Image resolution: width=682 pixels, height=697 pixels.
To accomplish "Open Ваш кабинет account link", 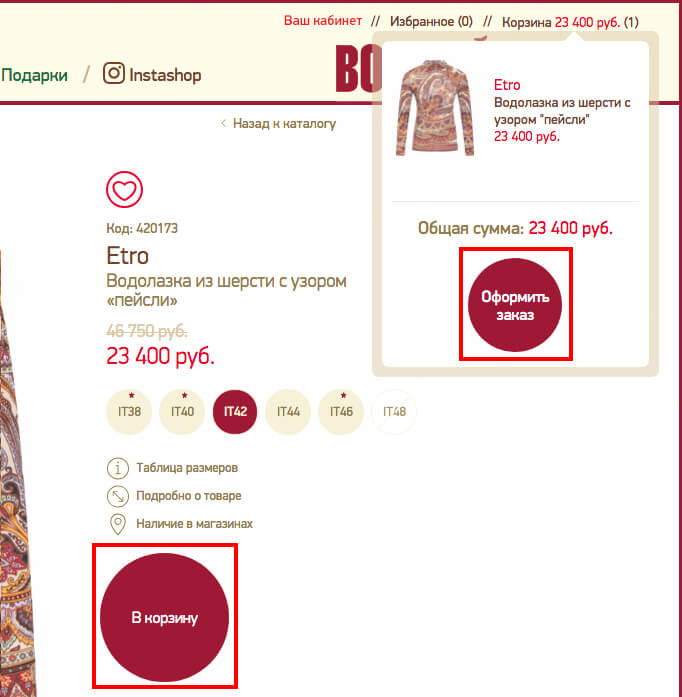I will click(x=323, y=21).
